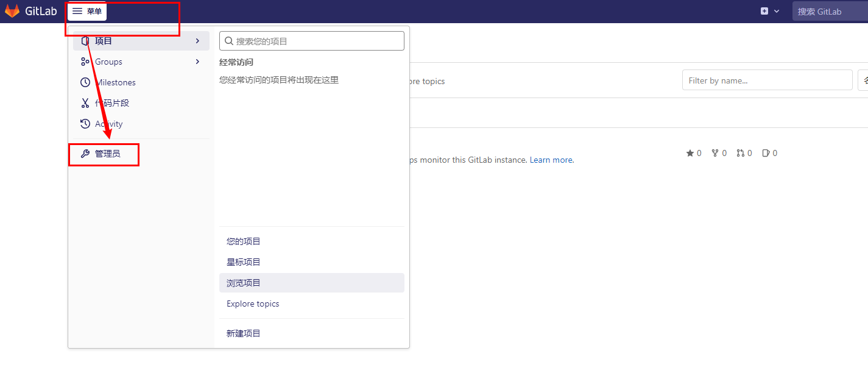Click the scissors snippets icon

pos(85,103)
